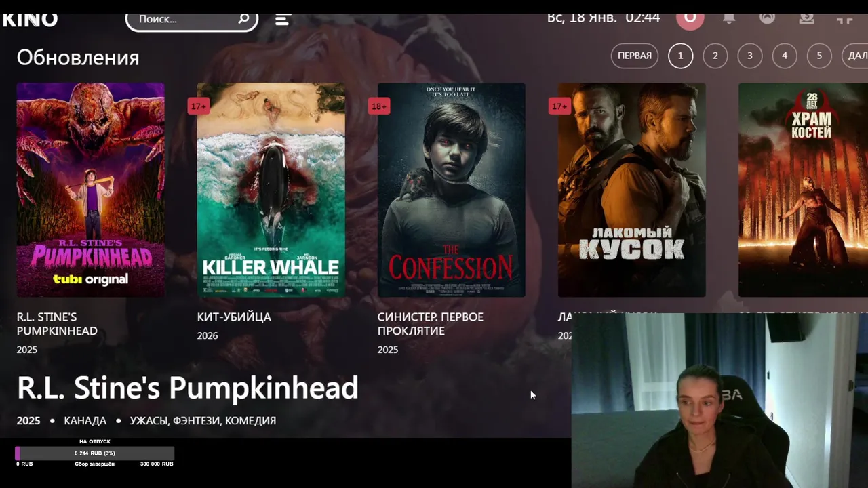Open the Храм костей poster
The image size is (868, 488).
point(803,190)
